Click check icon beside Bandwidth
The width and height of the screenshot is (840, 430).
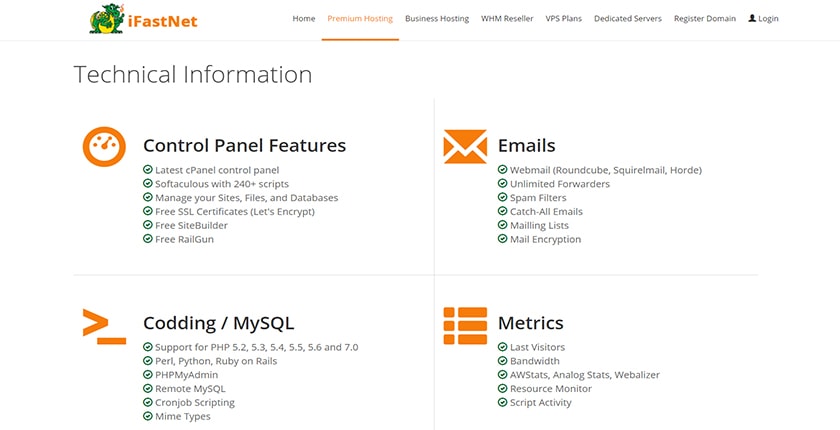coord(502,361)
